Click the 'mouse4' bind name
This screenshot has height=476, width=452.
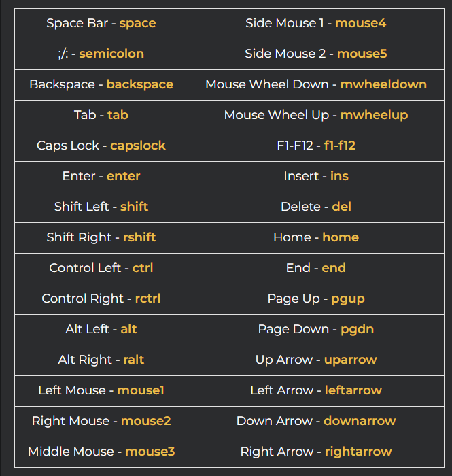[361, 23]
